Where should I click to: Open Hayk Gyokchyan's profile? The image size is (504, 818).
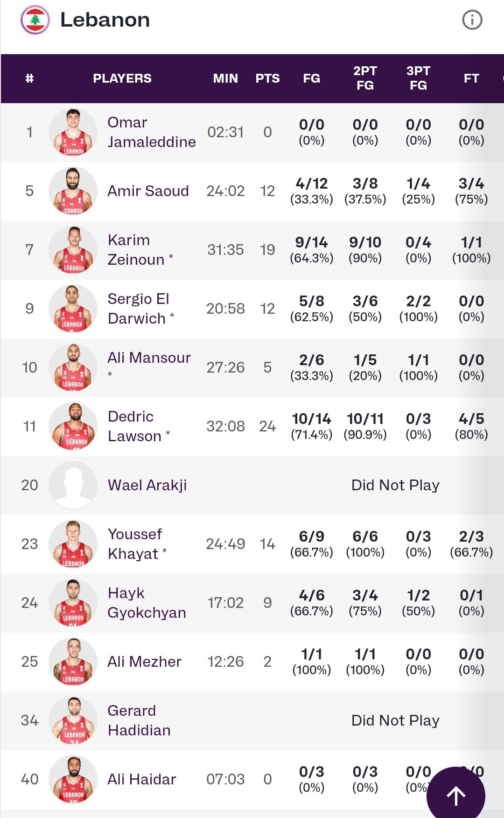click(147, 603)
